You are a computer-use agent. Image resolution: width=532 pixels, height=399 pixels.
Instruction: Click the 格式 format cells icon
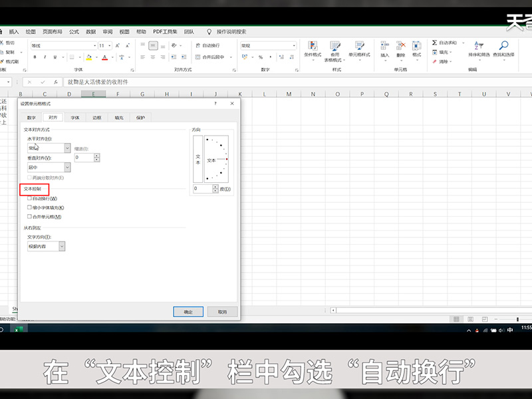click(417, 51)
